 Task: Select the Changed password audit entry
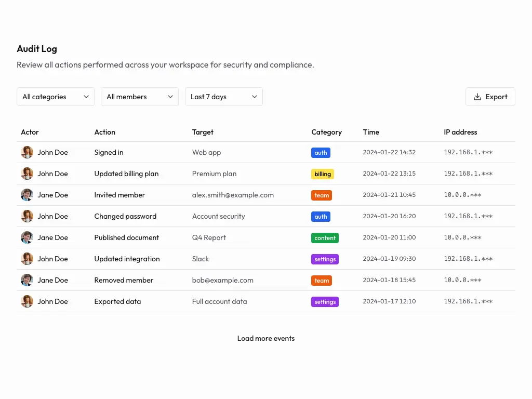126,216
